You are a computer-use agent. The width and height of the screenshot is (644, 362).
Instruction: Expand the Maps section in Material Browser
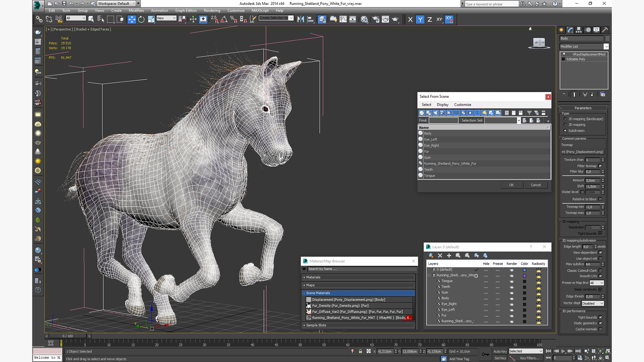(358, 285)
